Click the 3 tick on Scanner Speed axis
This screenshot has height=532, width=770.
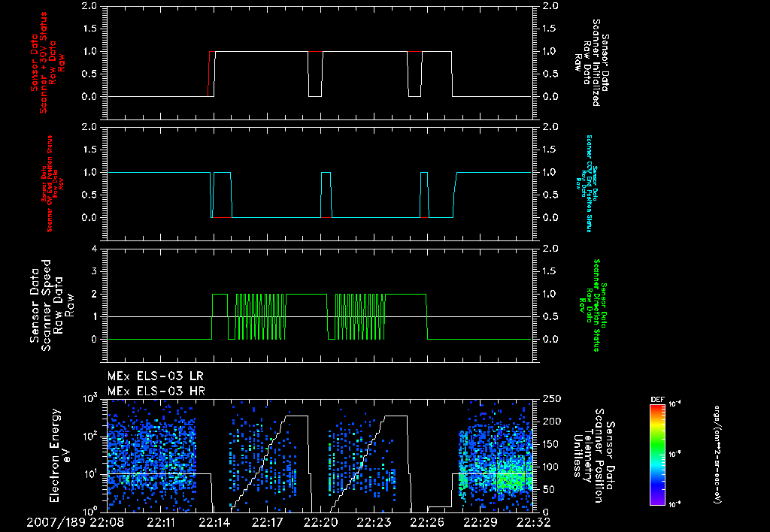(x=95, y=271)
